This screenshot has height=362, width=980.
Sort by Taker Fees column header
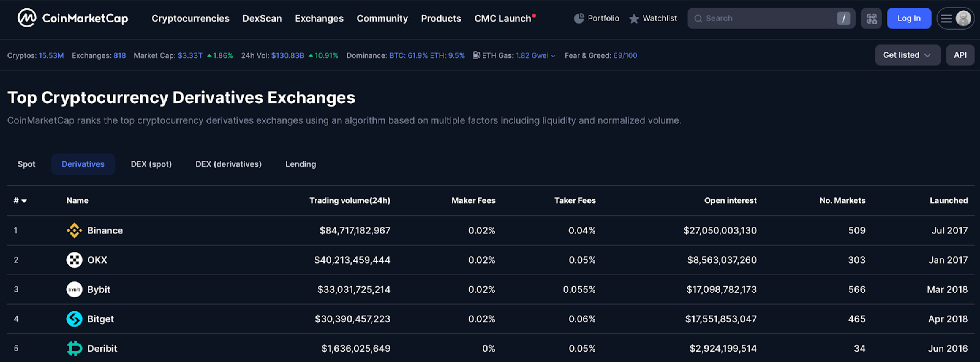pyautogui.click(x=575, y=200)
